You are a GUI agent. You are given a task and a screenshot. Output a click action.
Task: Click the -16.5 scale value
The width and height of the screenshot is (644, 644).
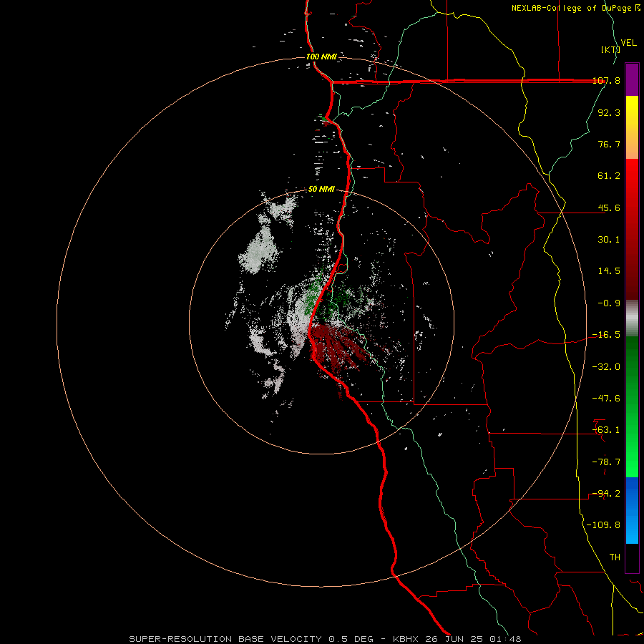[x=606, y=335]
